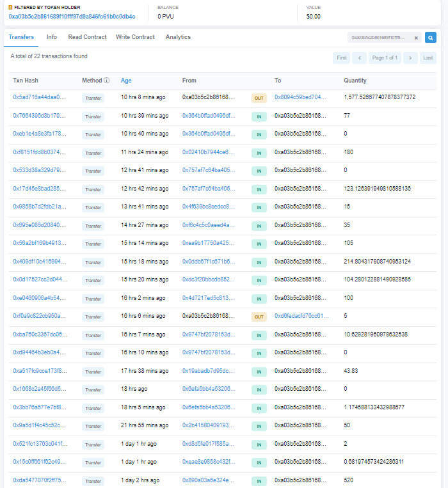Click the OUT badge in the 16 hrs 6 mins row

pos(259,317)
